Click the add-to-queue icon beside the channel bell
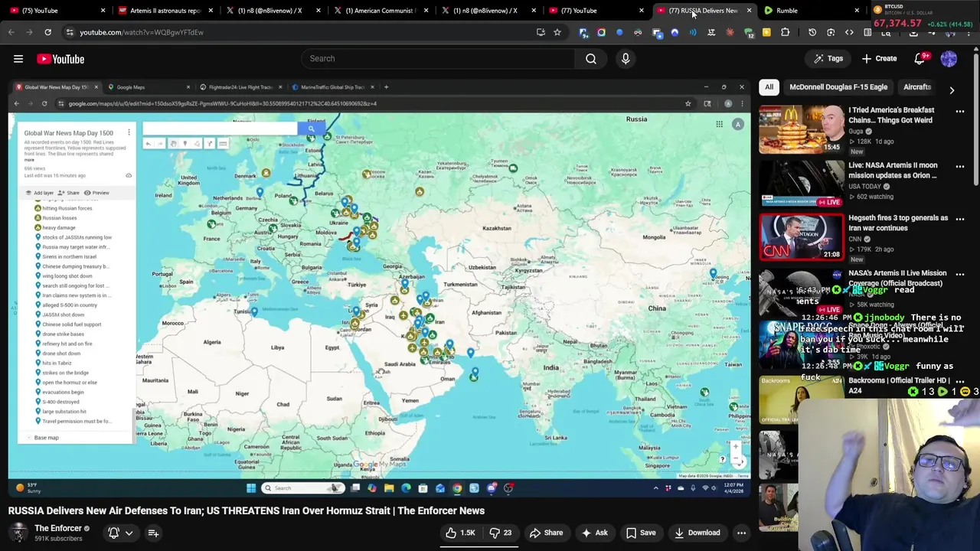 tap(153, 533)
